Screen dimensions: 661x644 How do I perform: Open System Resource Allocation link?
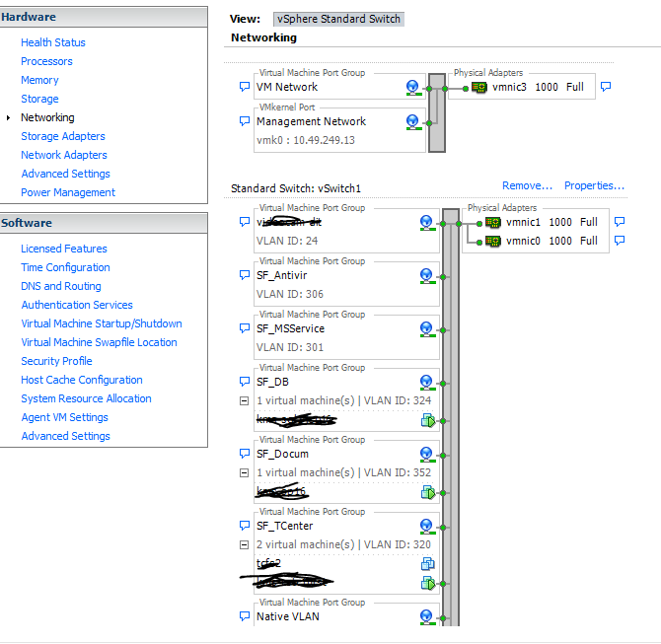click(86, 398)
